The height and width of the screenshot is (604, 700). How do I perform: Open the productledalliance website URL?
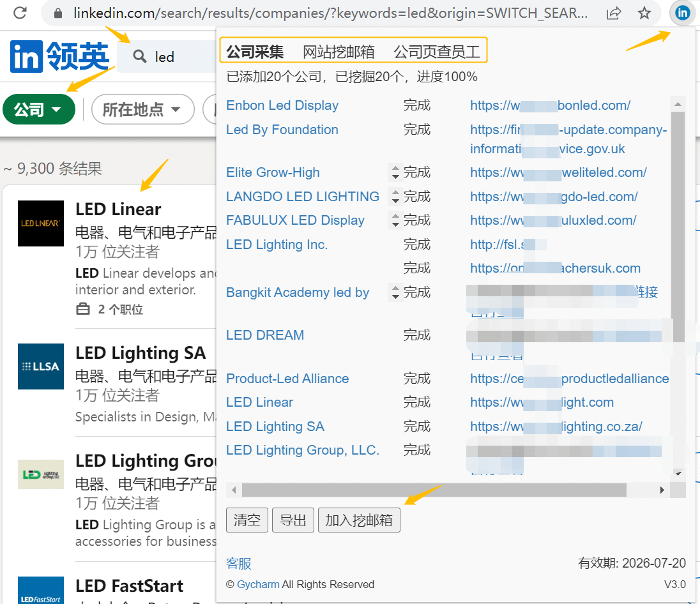click(x=569, y=379)
